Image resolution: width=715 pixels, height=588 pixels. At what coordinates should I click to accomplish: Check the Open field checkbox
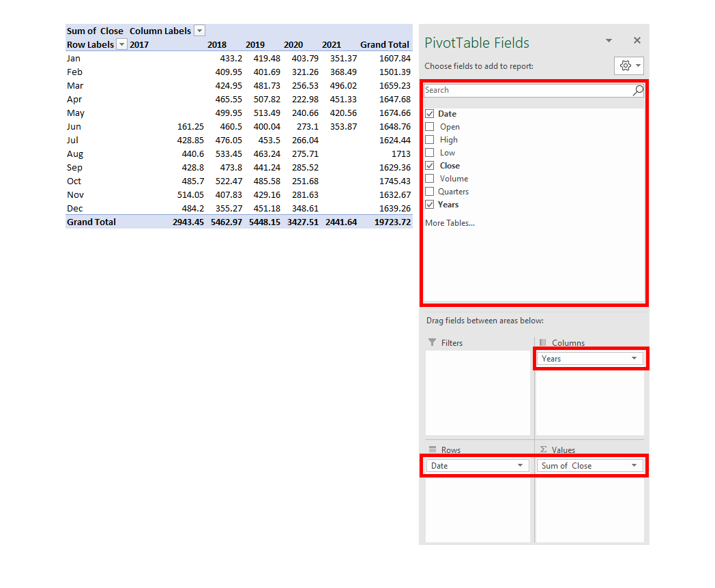coord(430,126)
